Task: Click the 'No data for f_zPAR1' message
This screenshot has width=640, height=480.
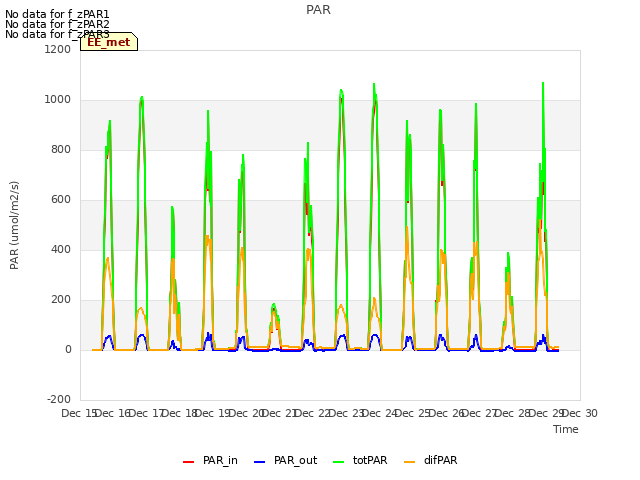Action: tap(57, 15)
